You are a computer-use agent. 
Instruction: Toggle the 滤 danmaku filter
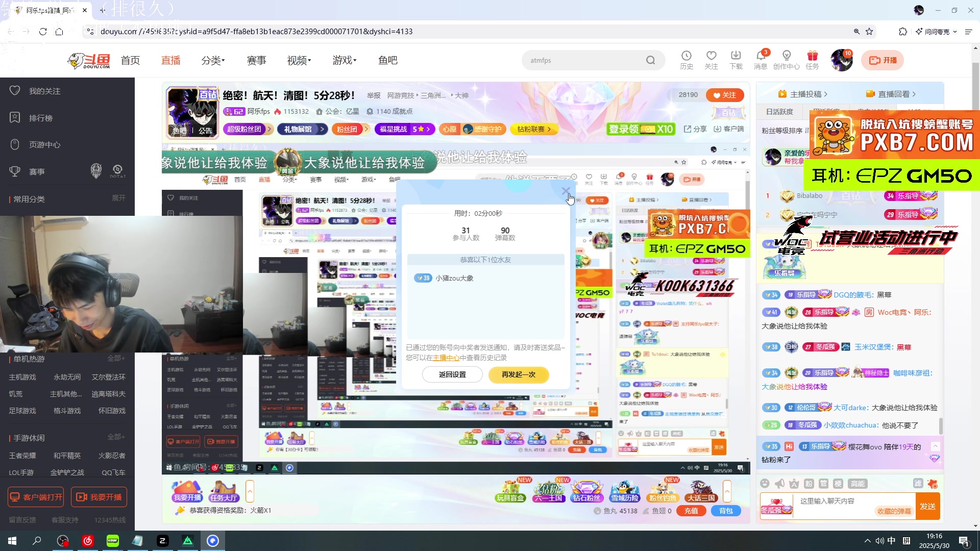(x=918, y=484)
